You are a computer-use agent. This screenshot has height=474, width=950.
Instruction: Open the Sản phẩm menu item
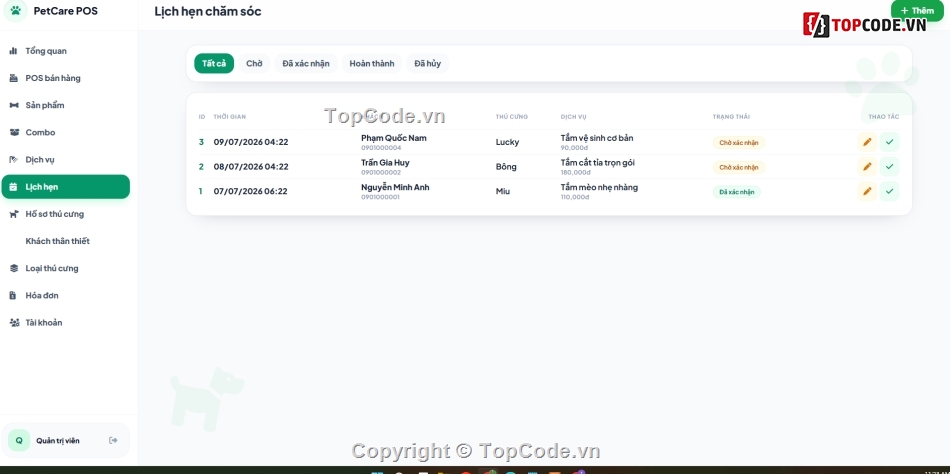click(65, 105)
